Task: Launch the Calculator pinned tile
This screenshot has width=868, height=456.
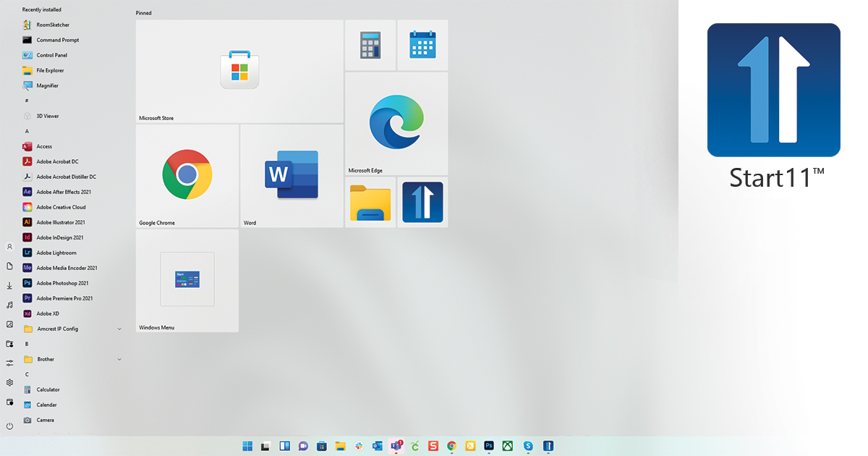Action: pos(370,45)
